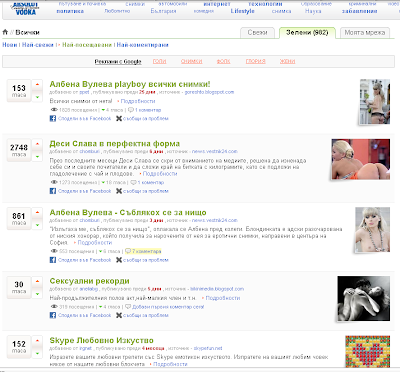Vote down Албена Вулева - Съблякох се за нищо
The image size is (400, 372).
coord(37,225)
